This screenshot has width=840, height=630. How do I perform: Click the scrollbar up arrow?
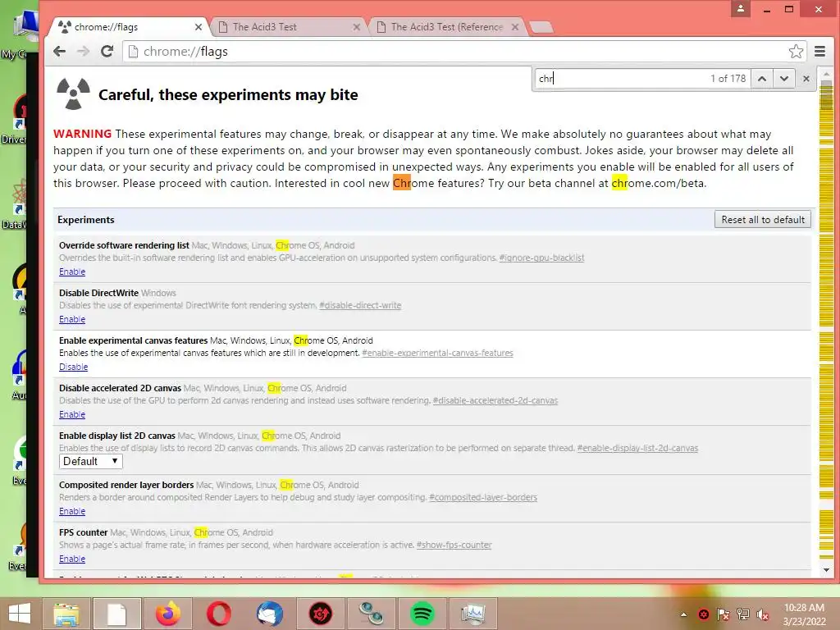tap(826, 74)
